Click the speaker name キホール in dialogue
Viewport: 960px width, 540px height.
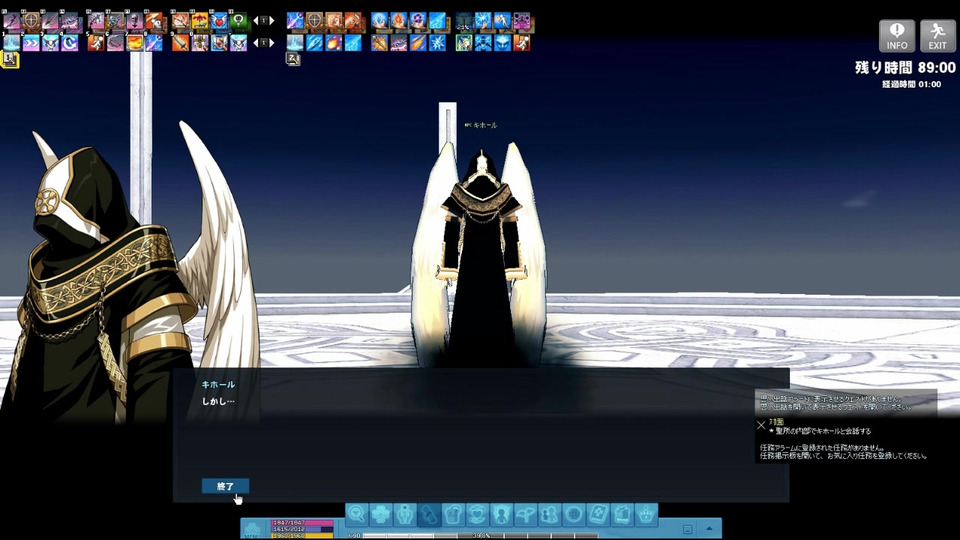218,384
